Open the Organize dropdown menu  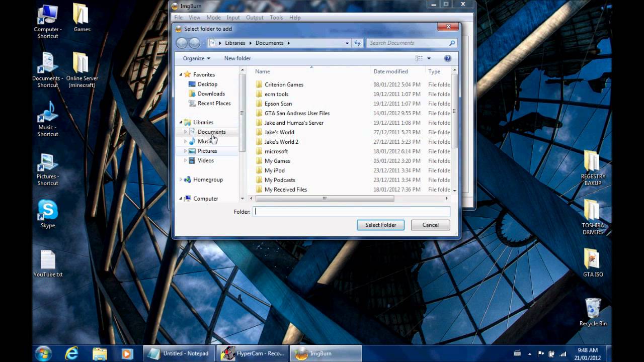[197, 58]
